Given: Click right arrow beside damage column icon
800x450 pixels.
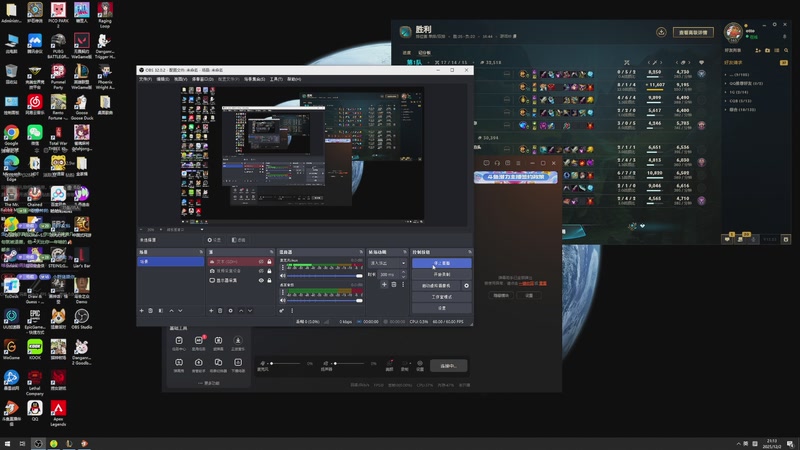Looking at the screenshot, I should point(661,63).
